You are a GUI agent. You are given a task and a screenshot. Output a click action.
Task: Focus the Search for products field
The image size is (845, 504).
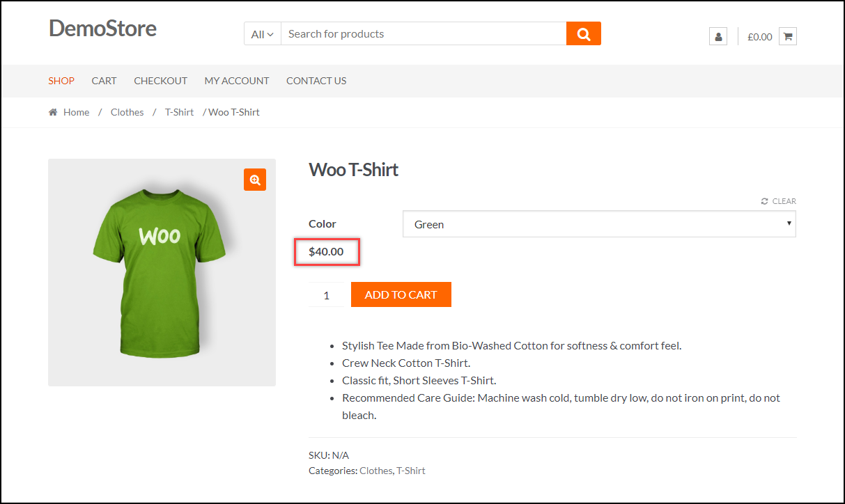pyautogui.click(x=424, y=34)
